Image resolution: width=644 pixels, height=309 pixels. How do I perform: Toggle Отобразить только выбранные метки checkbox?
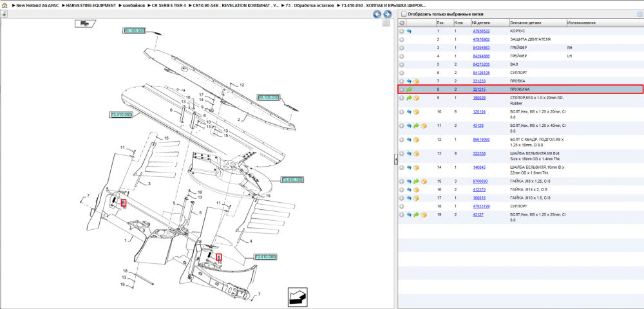[x=403, y=14]
